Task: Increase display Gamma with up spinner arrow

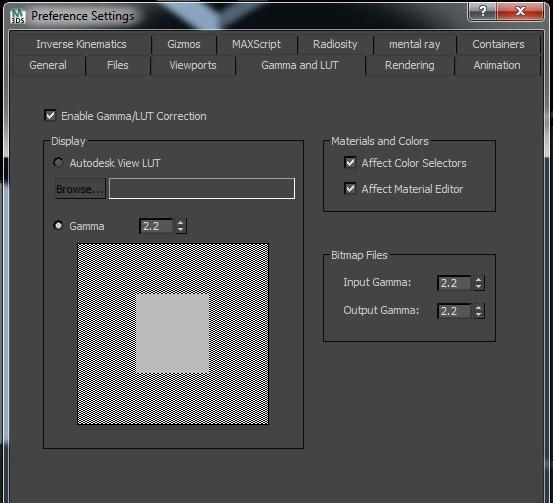Action: (181, 223)
